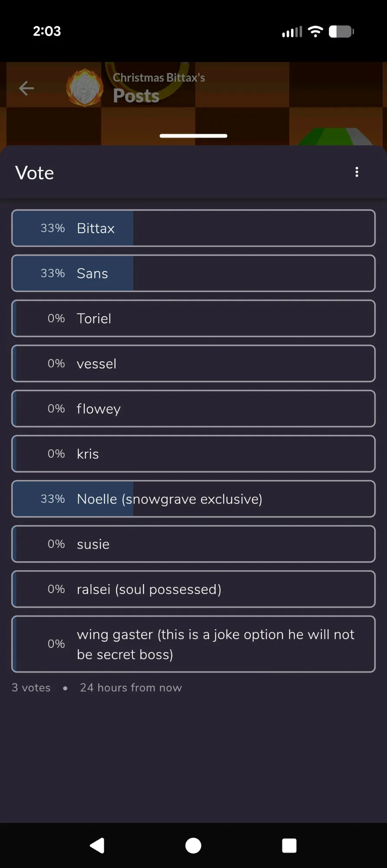Tap Christmas Bittax's profile avatar
The image size is (387, 868).
coord(85,88)
